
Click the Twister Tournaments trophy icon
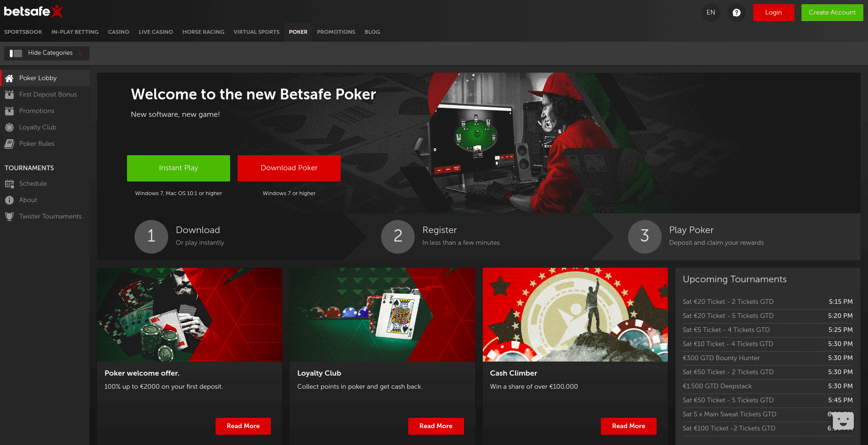tap(9, 217)
